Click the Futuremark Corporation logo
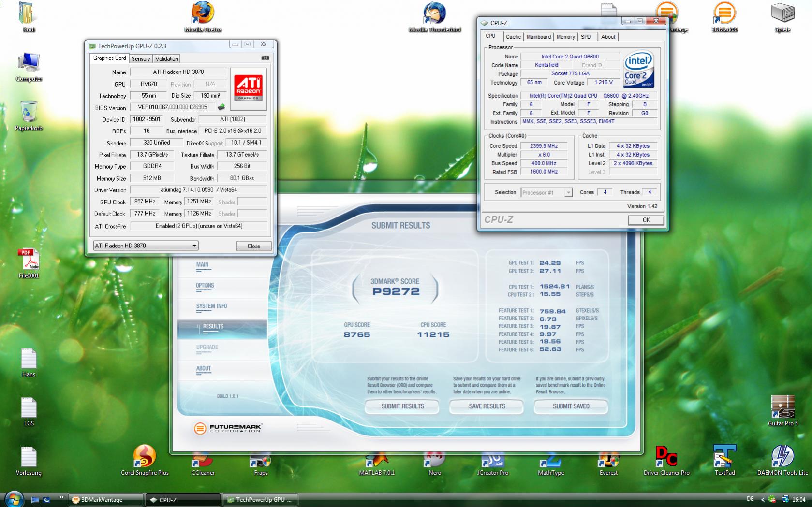812x507 pixels. tap(227, 428)
